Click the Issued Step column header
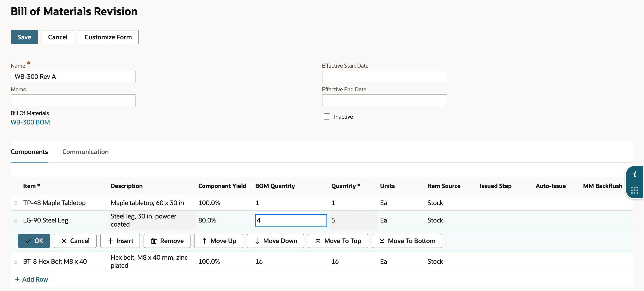The height and width of the screenshot is (291, 644). 496,186
